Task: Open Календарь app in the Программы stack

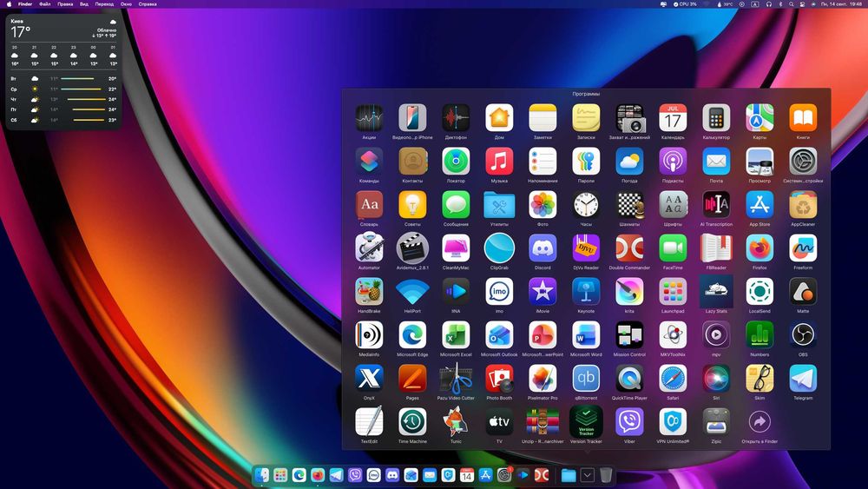Action: [673, 117]
